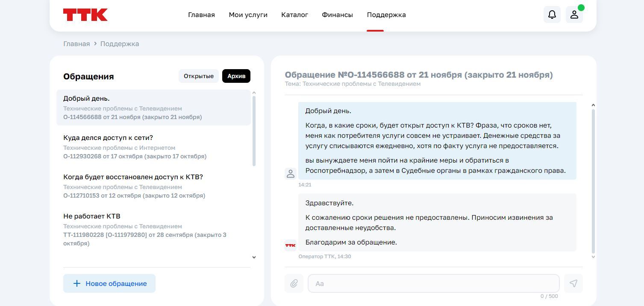Click the breadcrumb chevron separator
This screenshot has width=644, height=306.
pyautogui.click(x=95, y=44)
